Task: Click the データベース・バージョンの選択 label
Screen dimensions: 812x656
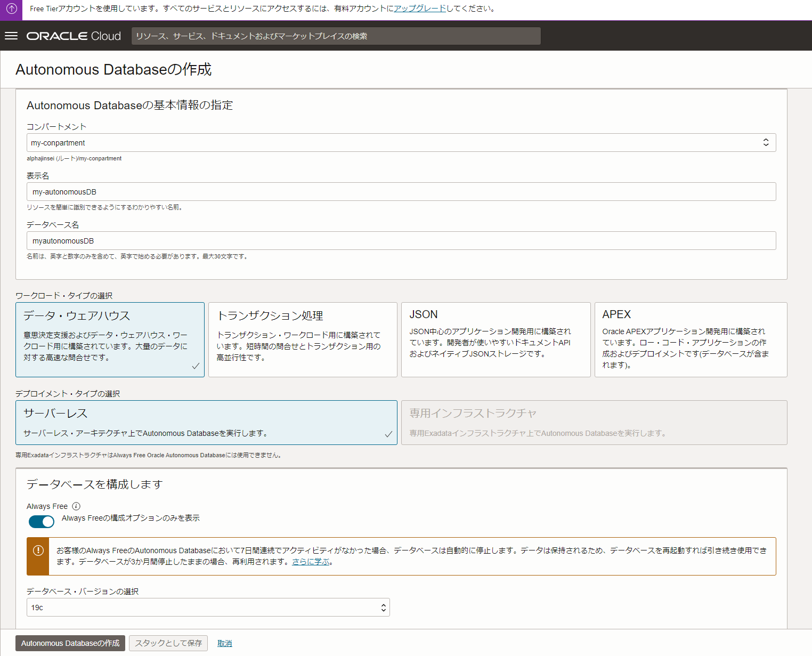Action: tap(83, 592)
